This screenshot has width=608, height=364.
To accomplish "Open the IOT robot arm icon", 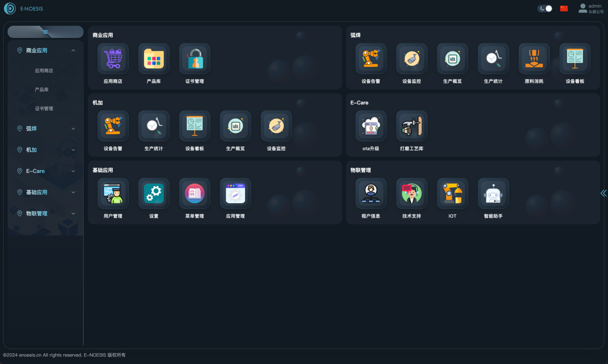I will 452,194.
